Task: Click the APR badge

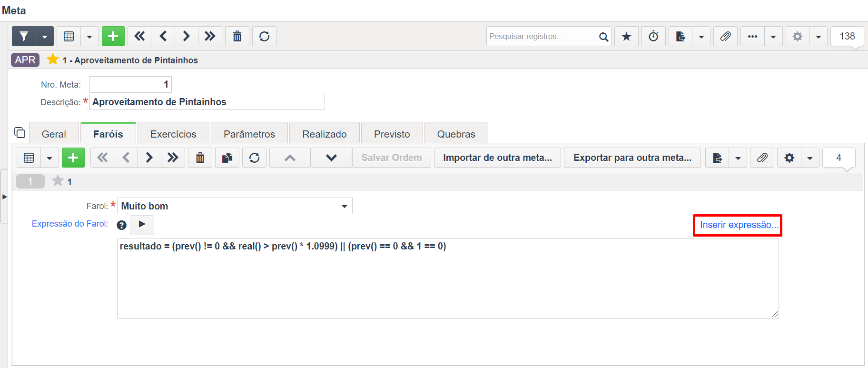Action: pyautogui.click(x=25, y=60)
